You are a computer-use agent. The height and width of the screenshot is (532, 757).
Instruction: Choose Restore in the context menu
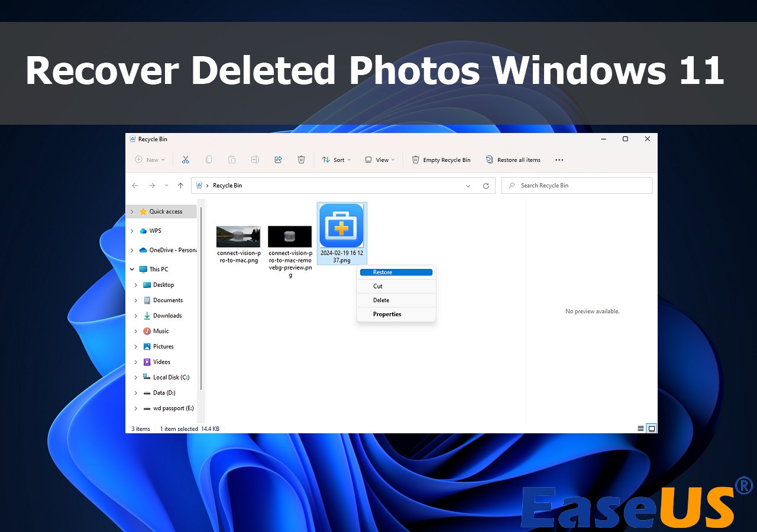pos(396,273)
